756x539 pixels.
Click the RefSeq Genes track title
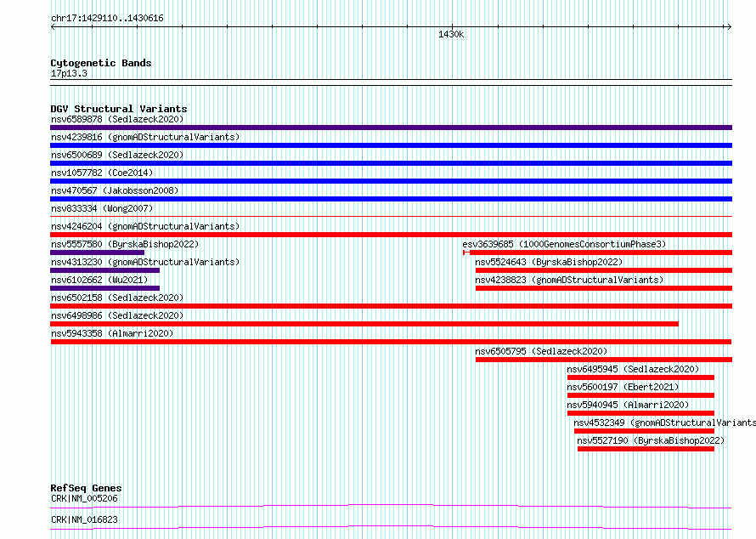[86, 488]
